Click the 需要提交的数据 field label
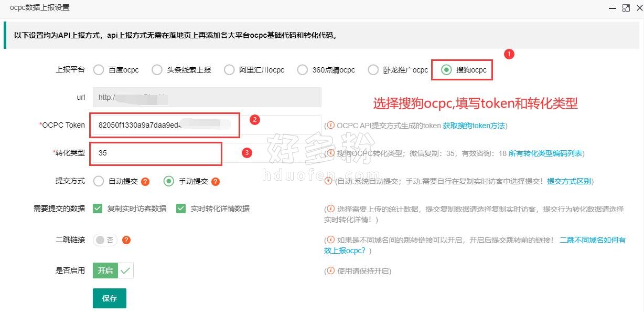This screenshot has height=312, width=644. (59, 209)
